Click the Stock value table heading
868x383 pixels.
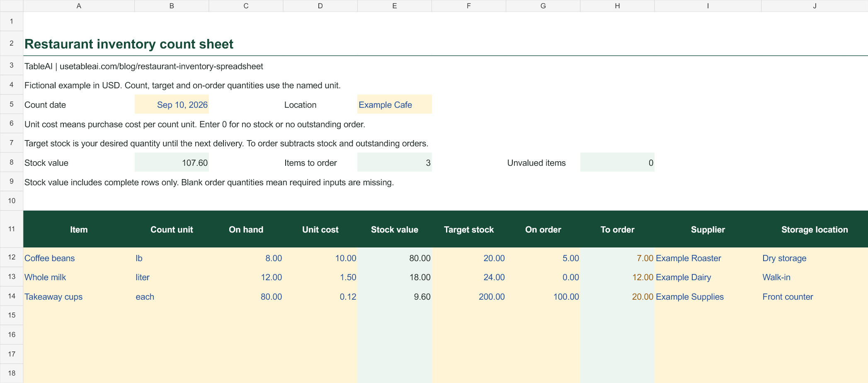click(394, 230)
